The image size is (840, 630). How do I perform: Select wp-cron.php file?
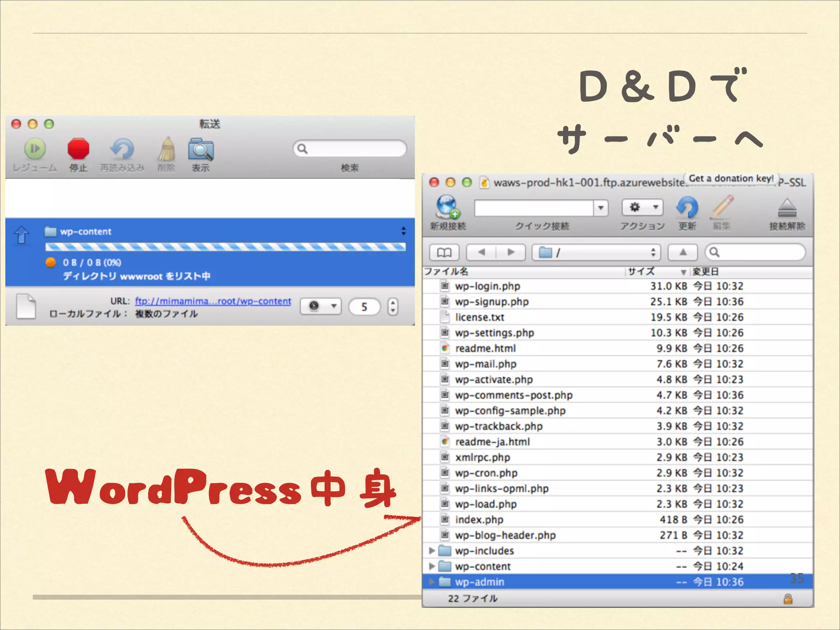click(618, 473)
